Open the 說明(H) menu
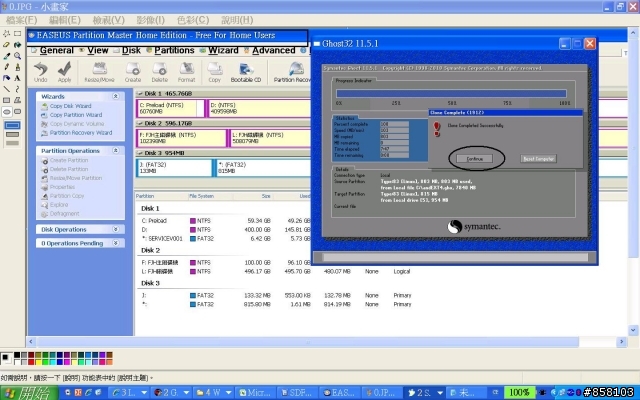 point(237,20)
